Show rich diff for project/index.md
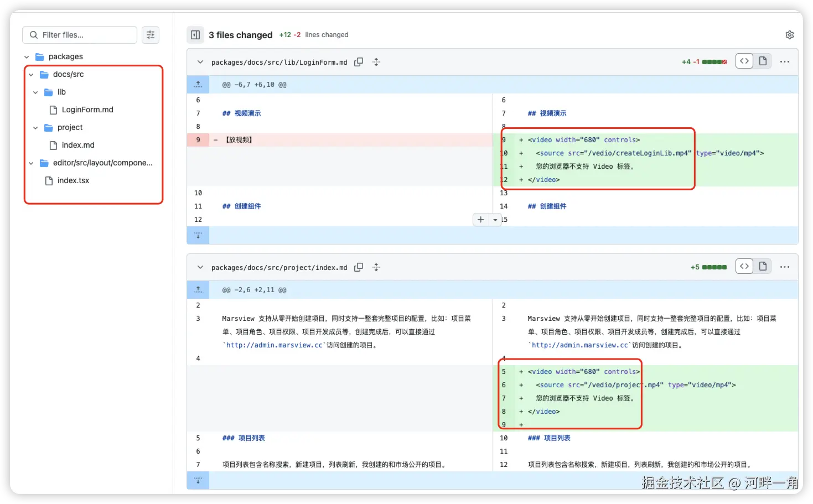This screenshot has width=813, height=504. [763, 267]
